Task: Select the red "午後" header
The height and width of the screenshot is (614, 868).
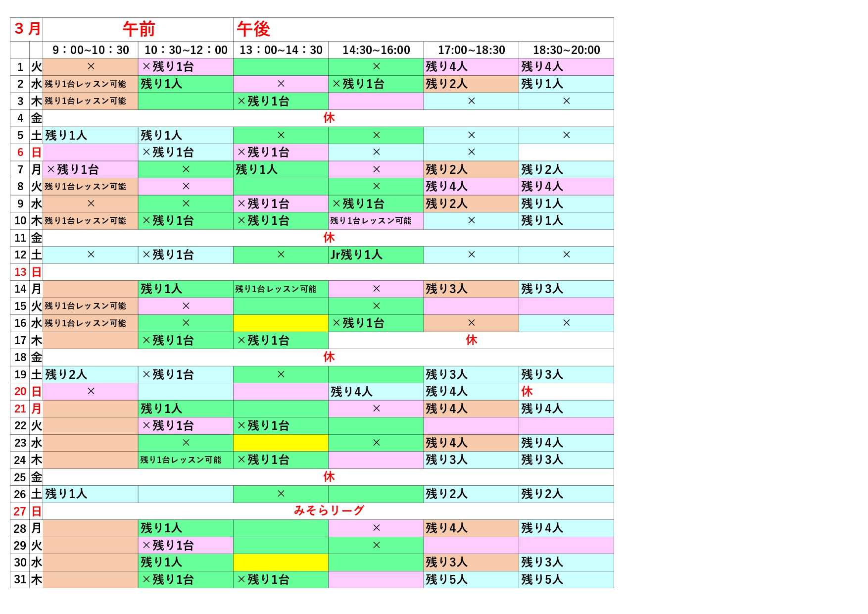Action: click(253, 29)
